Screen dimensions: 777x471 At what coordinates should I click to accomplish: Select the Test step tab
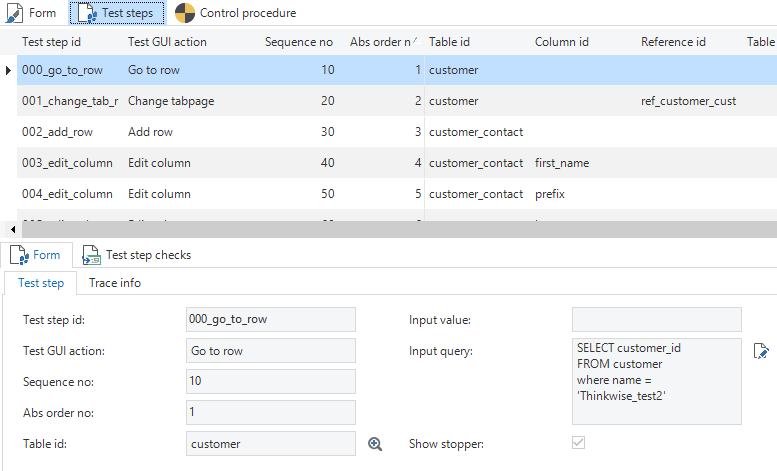tap(41, 283)
